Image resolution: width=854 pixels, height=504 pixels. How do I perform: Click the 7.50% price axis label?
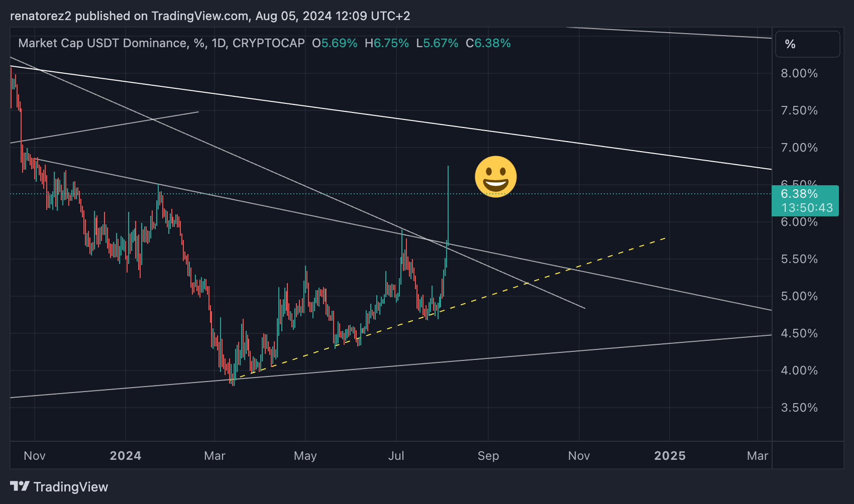point(799,110)
